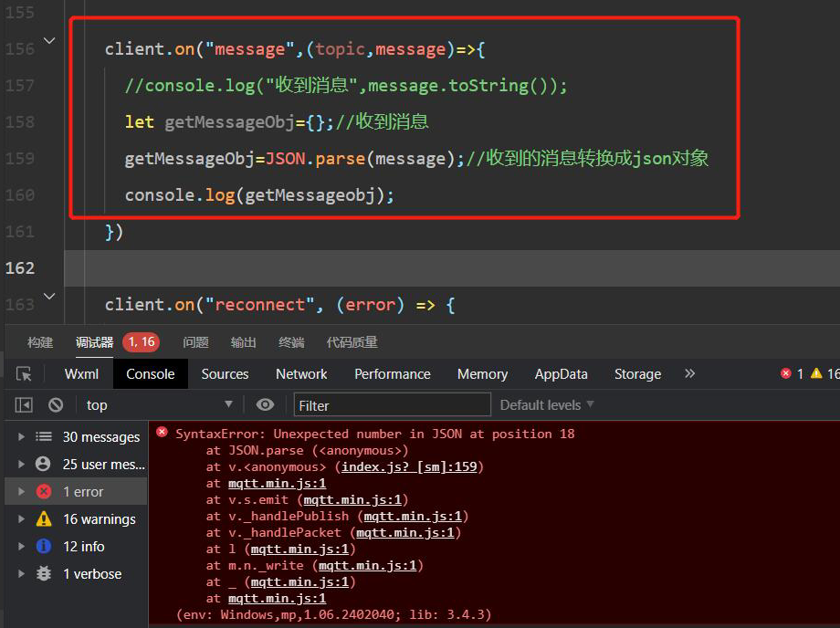This screenshot has width=840, height=628.
Task: Open mqtt.min.js:1 link in v._handlePublish line
Action: (x=413, y=516)
